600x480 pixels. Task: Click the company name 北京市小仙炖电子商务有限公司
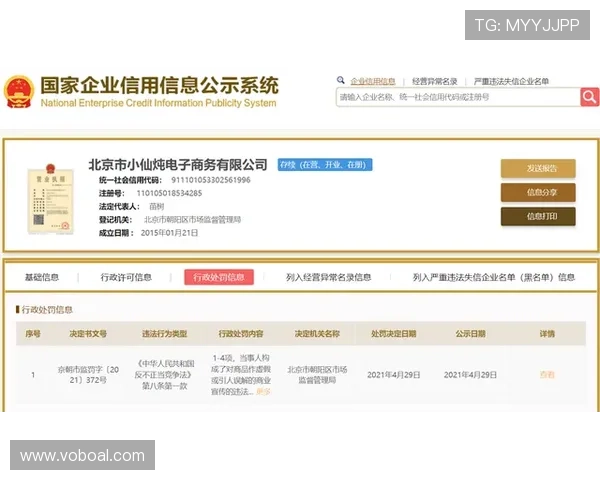178,165
